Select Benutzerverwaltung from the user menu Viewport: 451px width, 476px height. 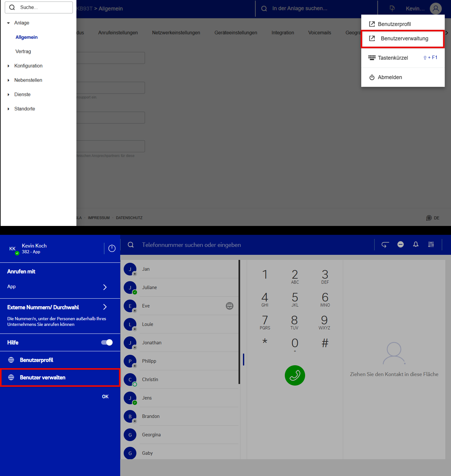404,39
